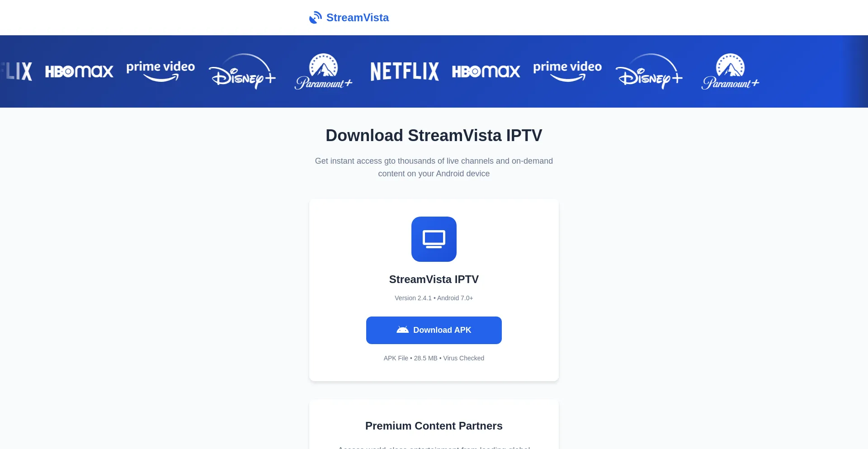Click the first Disney+ logo

click(242, 71)
